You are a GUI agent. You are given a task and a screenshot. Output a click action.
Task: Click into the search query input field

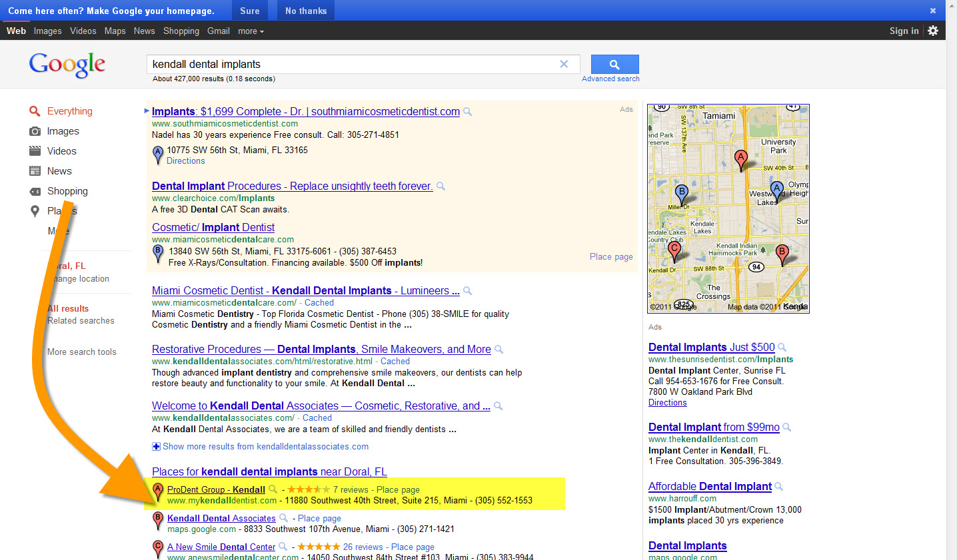[x=353, y=65]
